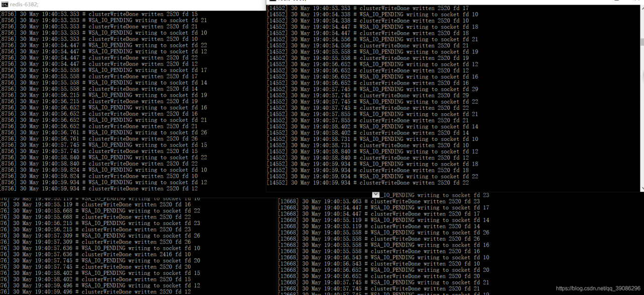644x295 pixels.
Task: Select the 14552 line 19:40:56.652 WSA_IO_PENDING fd 12
Action: 372,64
